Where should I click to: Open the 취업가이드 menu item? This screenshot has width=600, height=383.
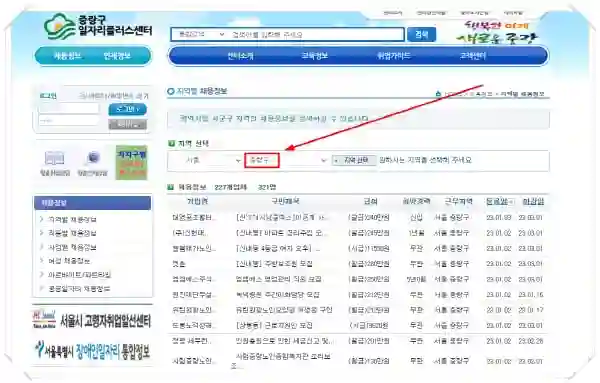(394, 56)
